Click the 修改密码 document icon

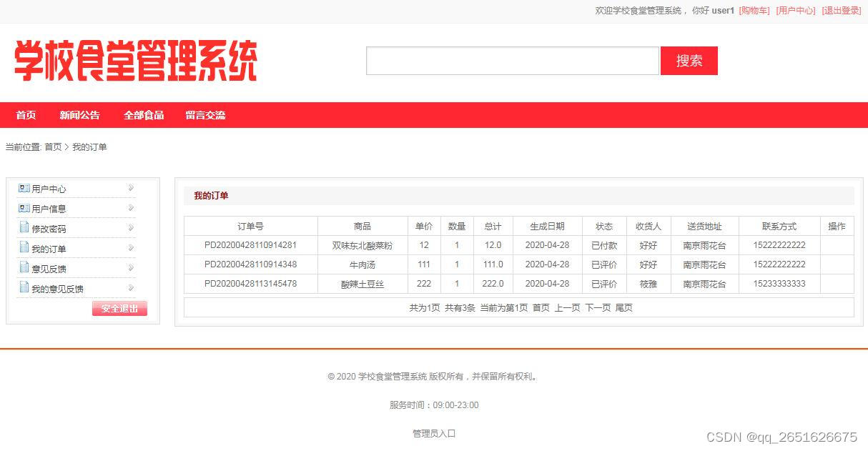click(x=24, y=229)
